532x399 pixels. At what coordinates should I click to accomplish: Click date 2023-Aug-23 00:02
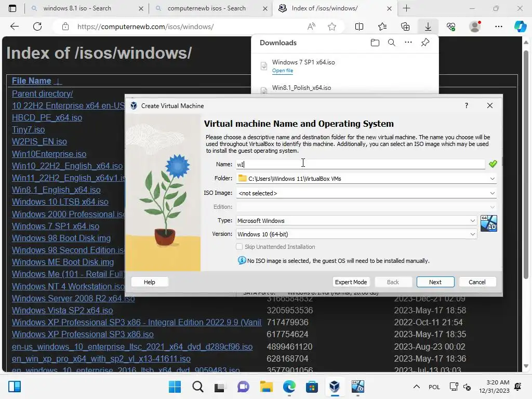(x=430, y=347)
